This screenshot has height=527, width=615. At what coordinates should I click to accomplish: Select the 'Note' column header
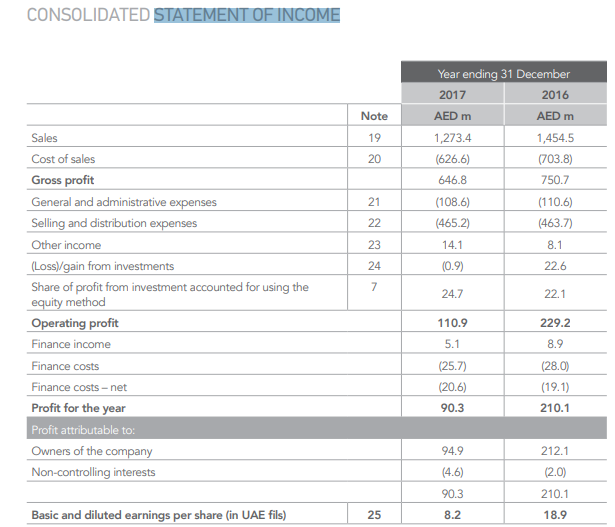(x=373, y=117)
